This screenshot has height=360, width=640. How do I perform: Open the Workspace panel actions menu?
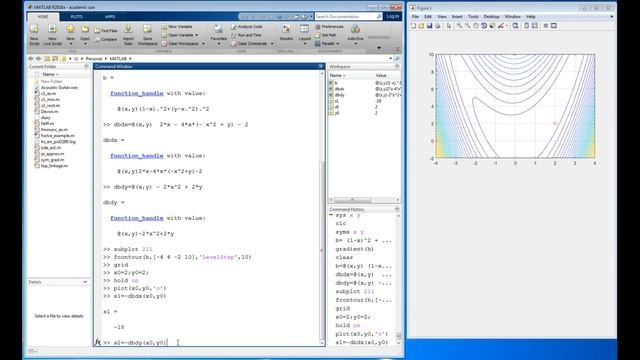(397, 67)
